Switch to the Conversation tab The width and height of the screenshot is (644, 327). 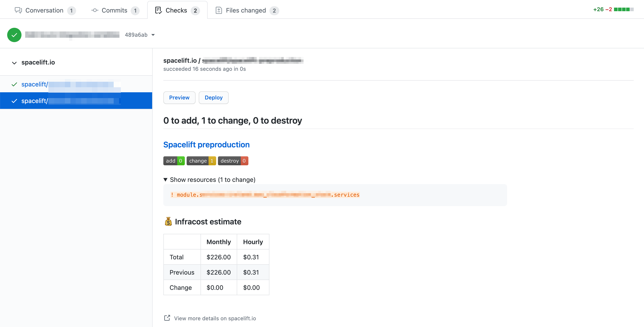pyautogui.click(x=44, y=10)
